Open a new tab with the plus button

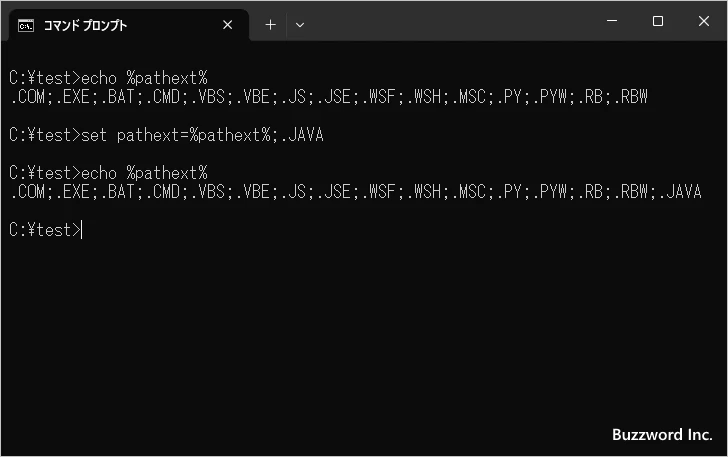pos(270,25)
